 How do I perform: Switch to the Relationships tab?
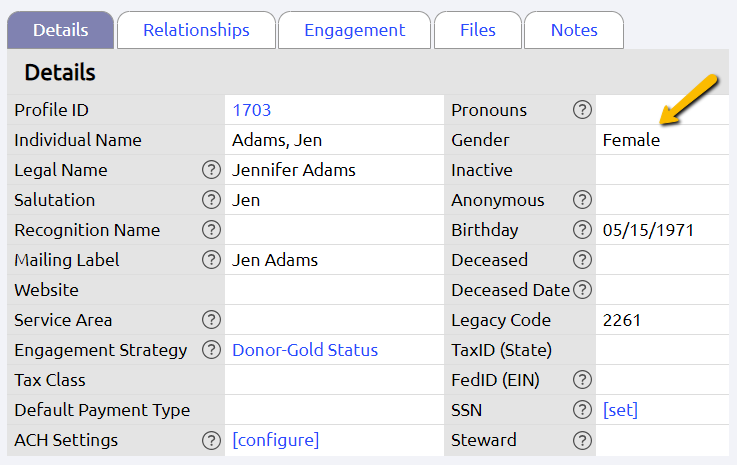tap(196, 30)
